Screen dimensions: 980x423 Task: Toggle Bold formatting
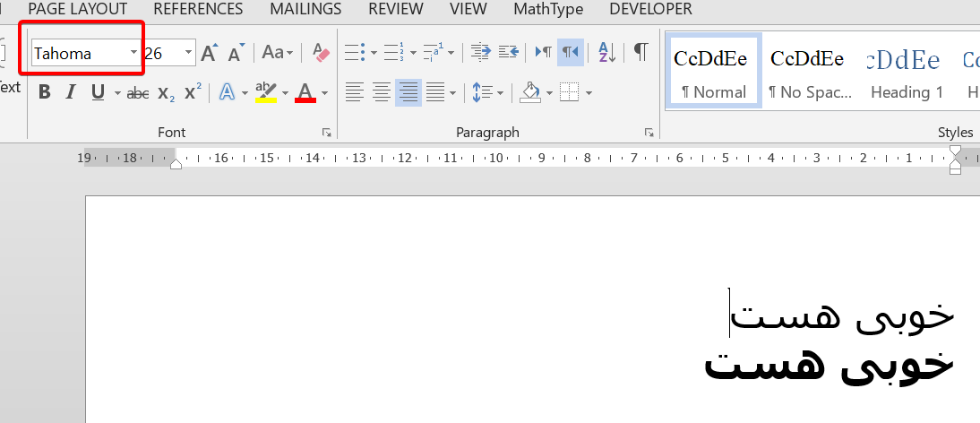[45, 92]
